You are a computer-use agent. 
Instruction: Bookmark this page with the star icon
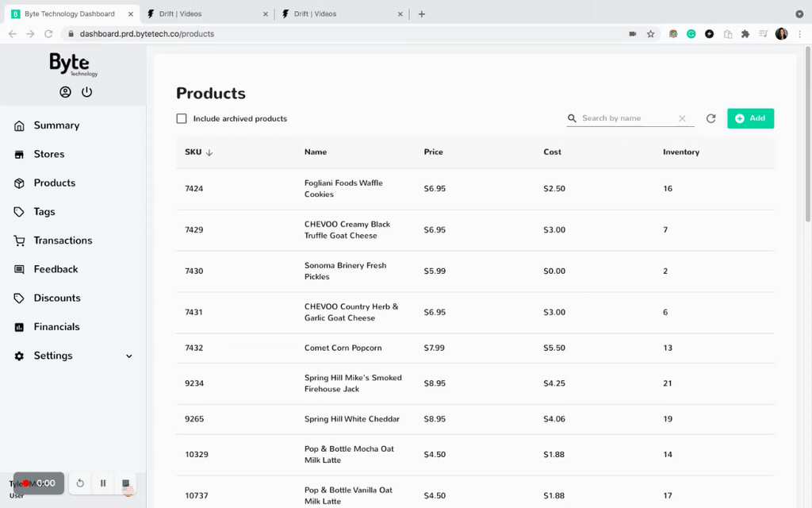coord(650,34)
